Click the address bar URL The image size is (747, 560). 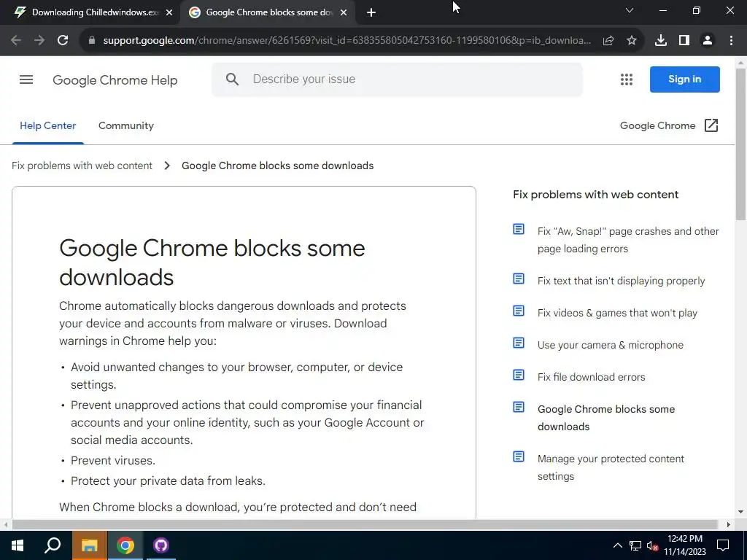(347, 41)
